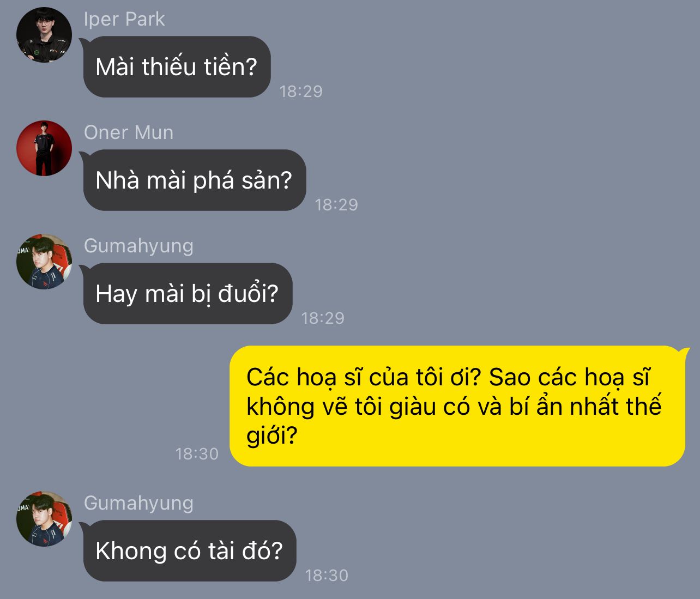This screenshot has height=599, width=700.
Task: Tap Gumahyung avatar beside 'Khong có tài đó?'
Action: coord(44,519)
